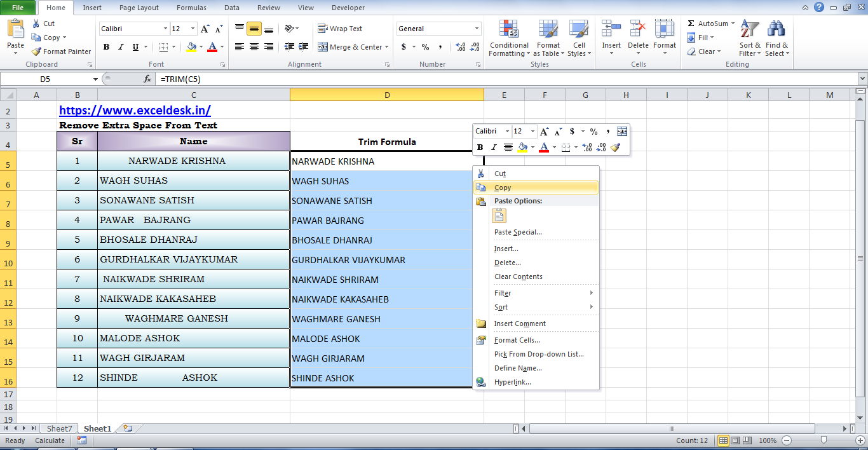Click ribbon Increase Decimal icon
The height and width of the screenshot is (450, 868).
[x=461, y=47]
